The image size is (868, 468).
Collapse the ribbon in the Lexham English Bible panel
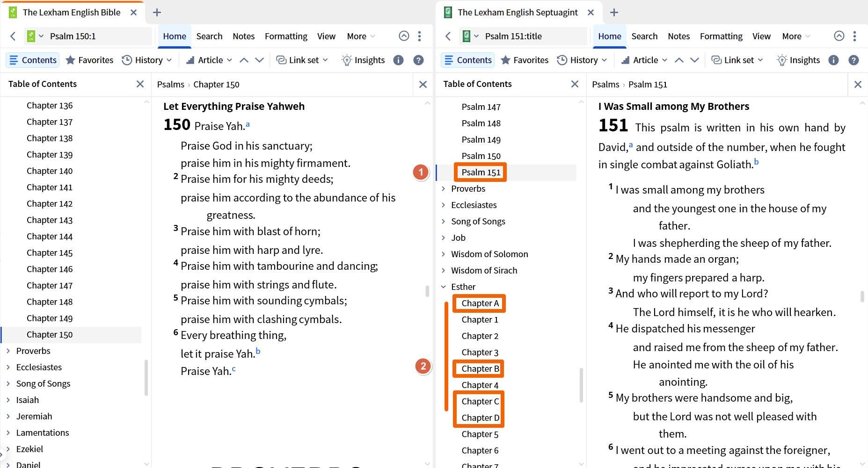pos(404,36)
